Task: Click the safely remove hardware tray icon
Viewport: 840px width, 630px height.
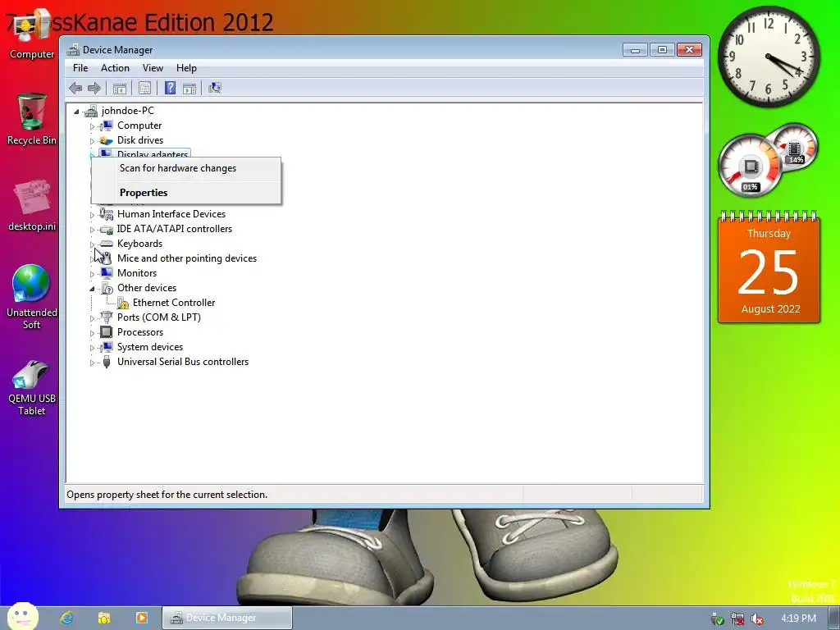Action: click(717, 619)
